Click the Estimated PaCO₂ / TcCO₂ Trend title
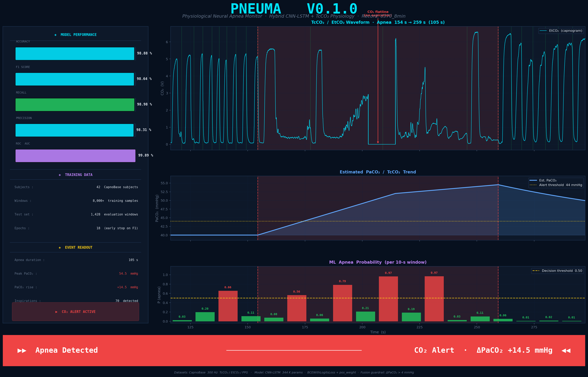This screenshot has width=588, height=377. point(378,172)
